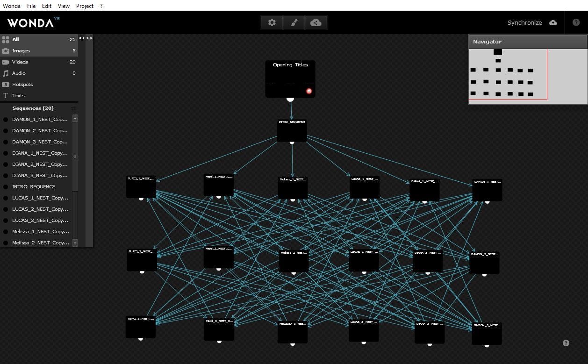
Task: Select the DAMON_1_NEST node on canvas
Action: click(487, 190)
